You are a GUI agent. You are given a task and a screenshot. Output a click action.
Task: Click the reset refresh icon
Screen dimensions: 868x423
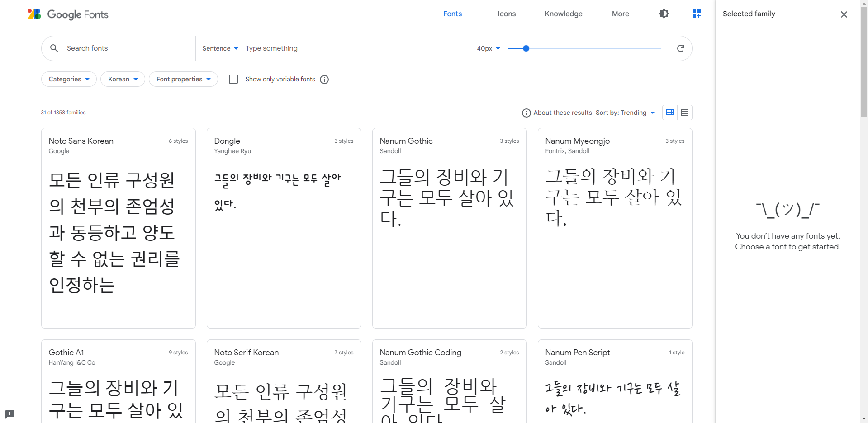coord(680,48)
